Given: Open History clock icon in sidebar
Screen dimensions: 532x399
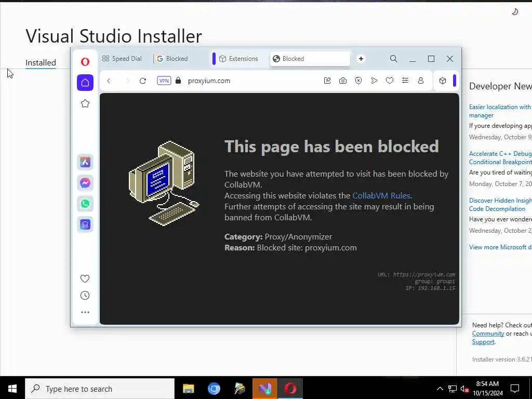Looking at the screenshot, I should (85, 296).
